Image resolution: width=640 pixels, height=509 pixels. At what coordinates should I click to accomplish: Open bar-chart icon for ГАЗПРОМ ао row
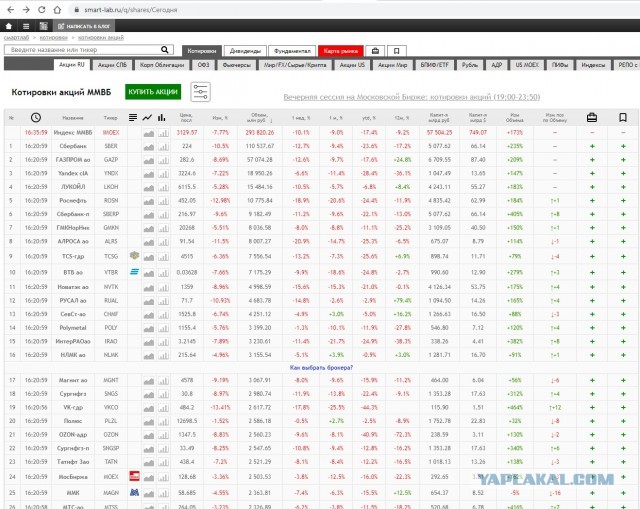pyautogui.click(x=163, y=160)
